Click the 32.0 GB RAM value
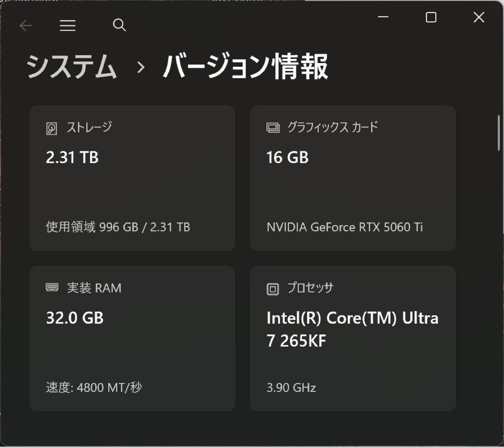The image size is (504, 447). tap(75, 318)
